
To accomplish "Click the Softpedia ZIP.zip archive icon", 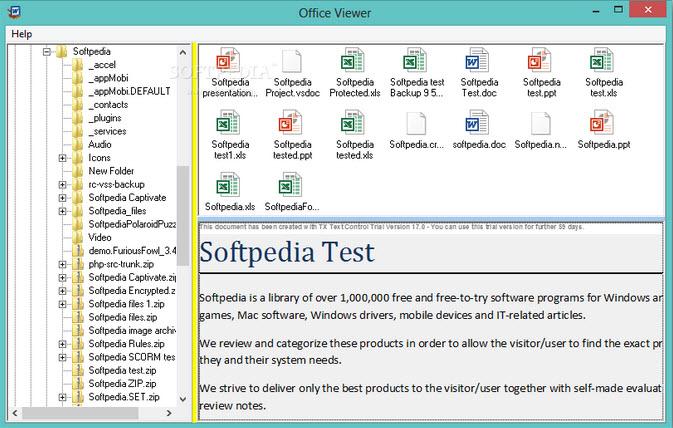I will point(78,383).
